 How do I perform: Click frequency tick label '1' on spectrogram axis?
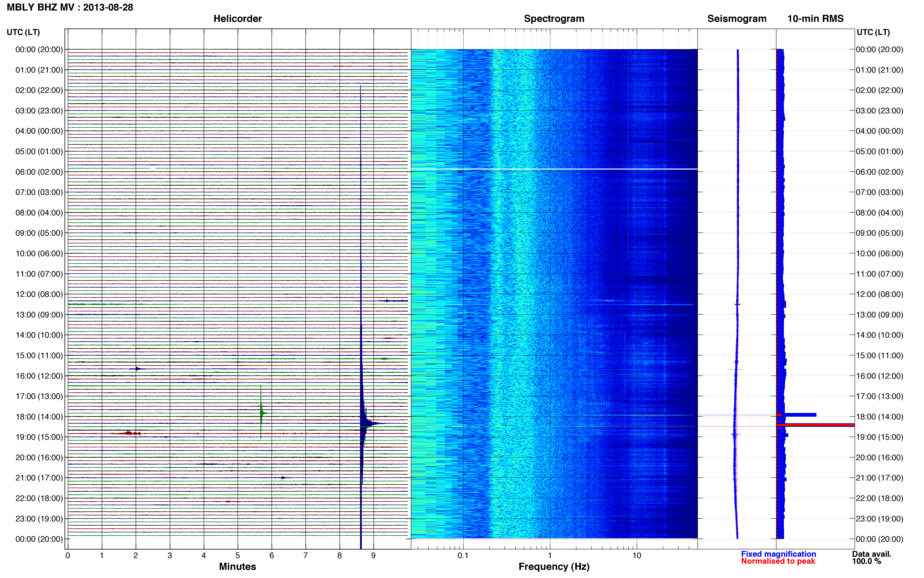[550, 555]
